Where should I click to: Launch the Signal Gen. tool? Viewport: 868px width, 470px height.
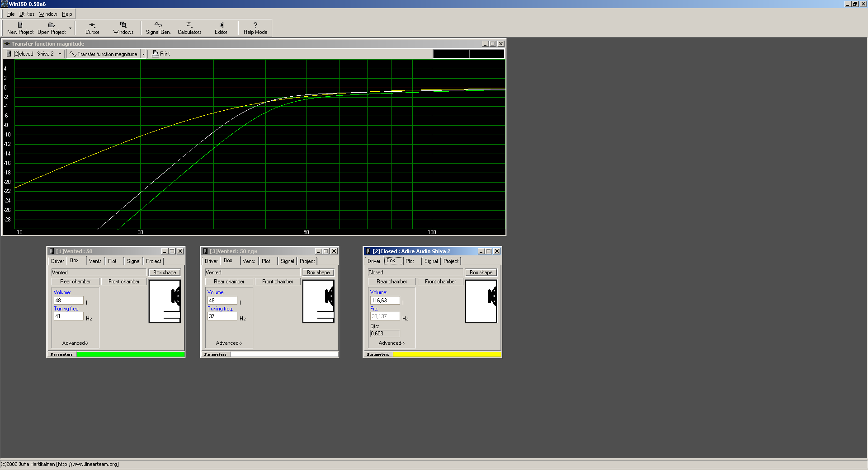point(158,25)
